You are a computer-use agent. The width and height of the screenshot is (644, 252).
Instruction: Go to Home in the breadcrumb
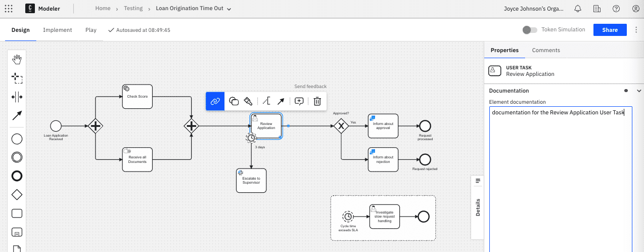[x=103, y=9]
